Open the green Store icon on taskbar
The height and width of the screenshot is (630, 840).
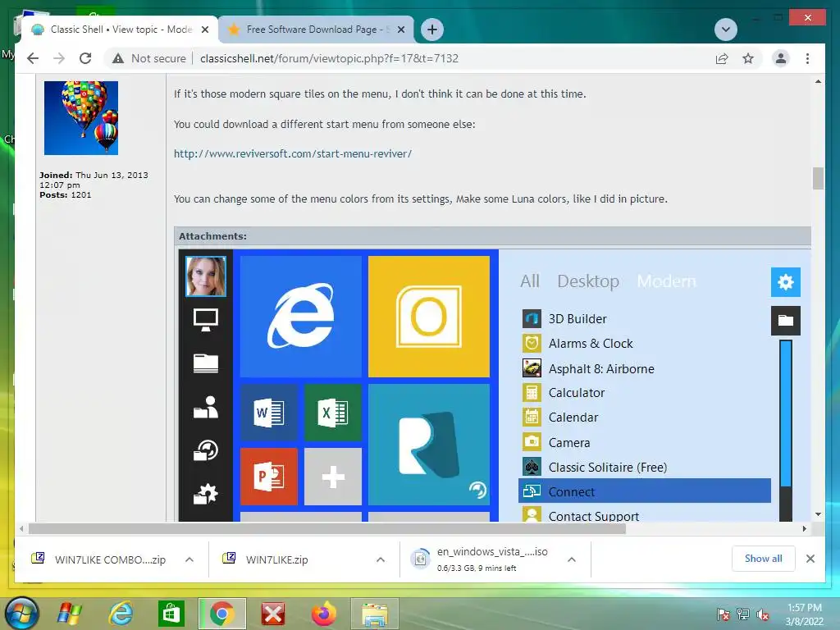(x=171, y=614)
